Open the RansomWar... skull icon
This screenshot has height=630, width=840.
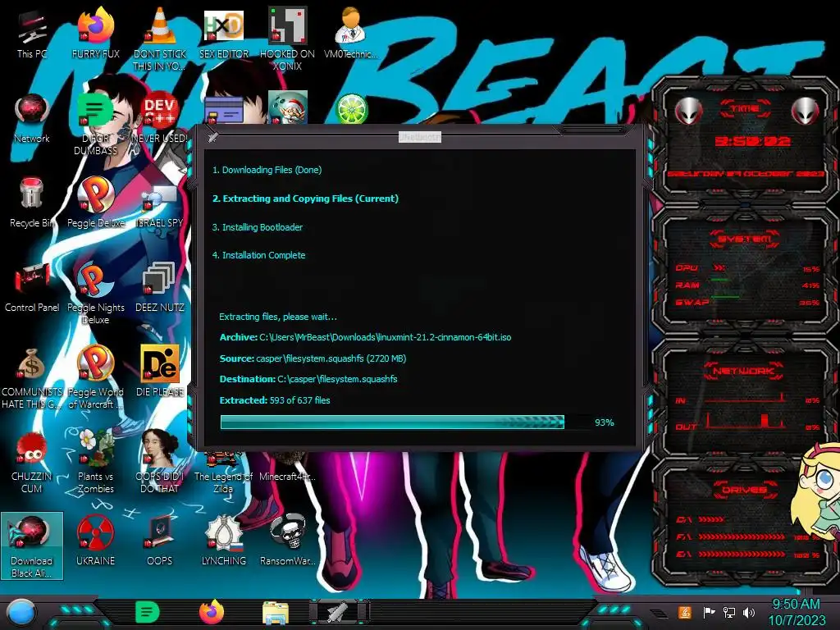287,541
